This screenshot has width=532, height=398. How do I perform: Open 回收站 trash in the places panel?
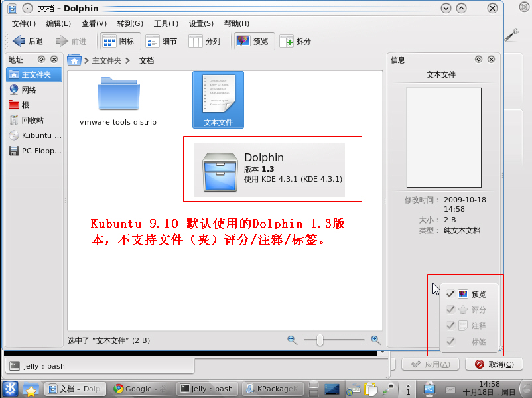click(34, 120)
